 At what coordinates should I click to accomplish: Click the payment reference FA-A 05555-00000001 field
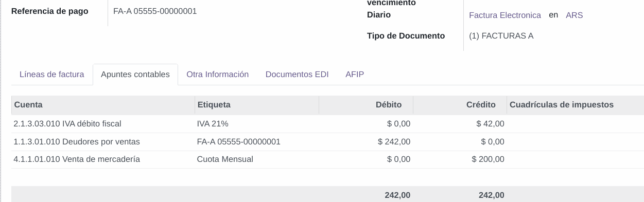coord(155,11)
